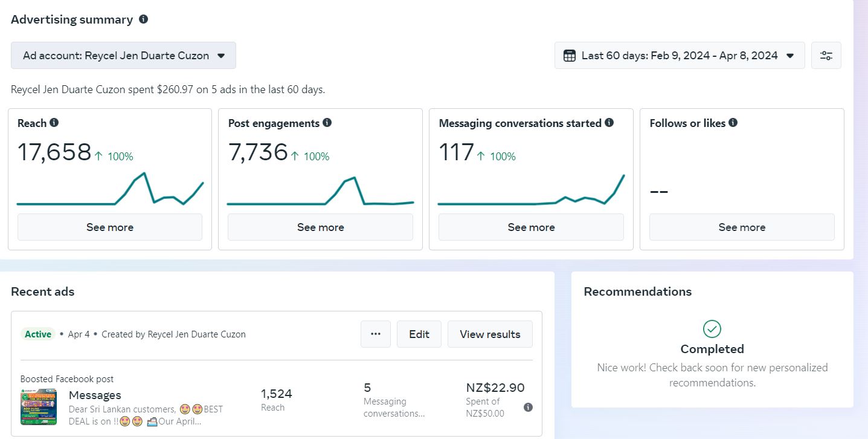Open the three-dots menu for the active ad
The image size is (868, 439).
(x=376, y=334)
